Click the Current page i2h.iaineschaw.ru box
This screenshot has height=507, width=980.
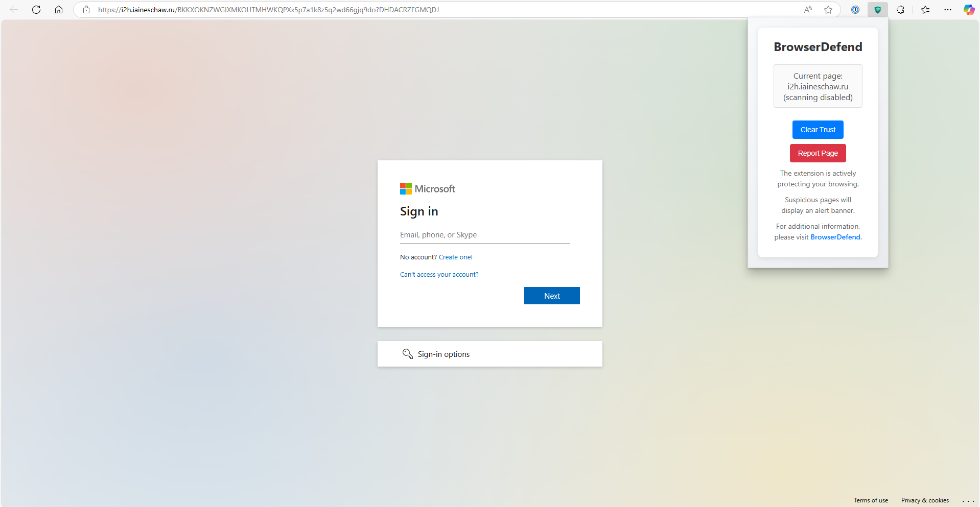pos(818,86)
